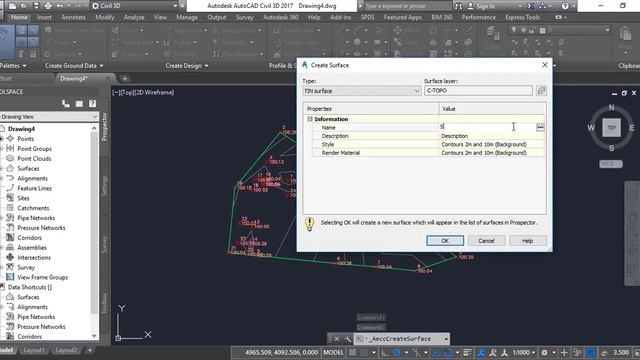Click the command line customize wrench icon

point(347,339)
